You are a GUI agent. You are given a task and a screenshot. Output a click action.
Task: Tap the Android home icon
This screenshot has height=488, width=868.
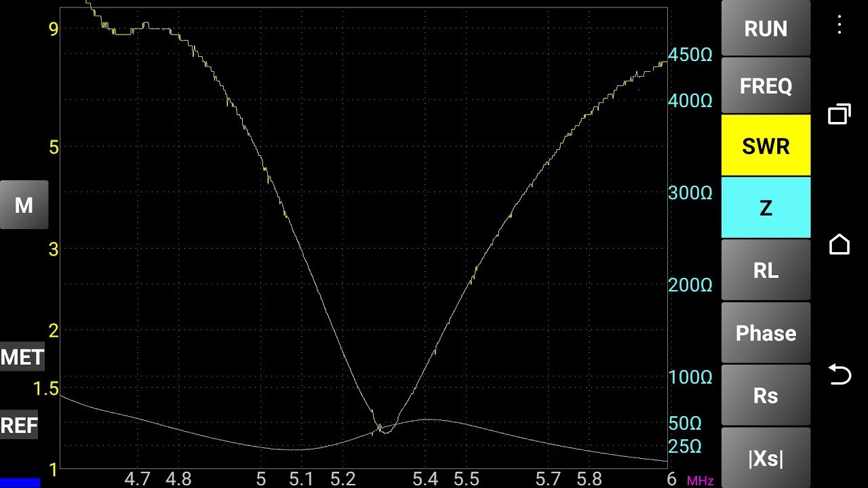(x=840, y=244)
